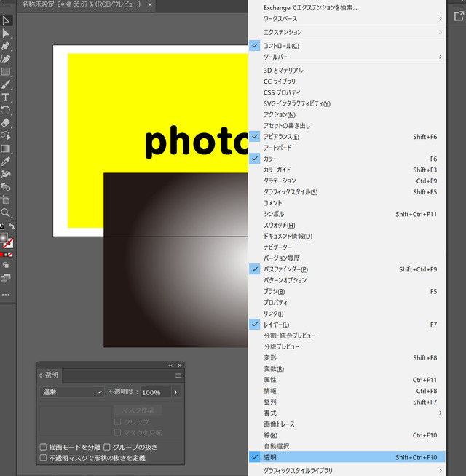Uncheck パスファインダー panel entry

point(347,269)
